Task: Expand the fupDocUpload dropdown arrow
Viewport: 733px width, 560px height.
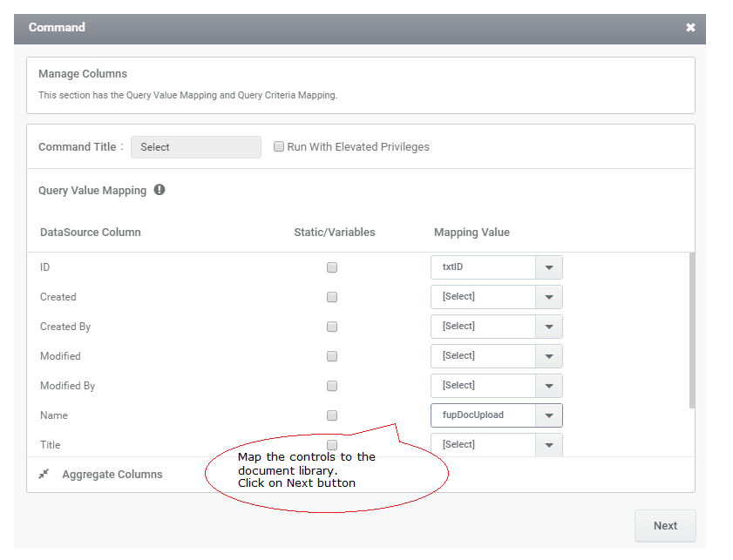Action: click(549, 415)
